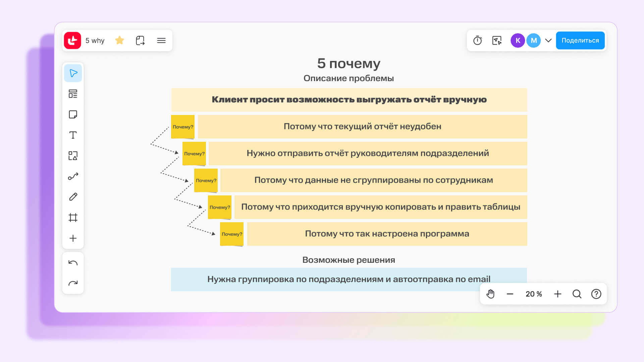Open user avatar K

pos(518,41)
